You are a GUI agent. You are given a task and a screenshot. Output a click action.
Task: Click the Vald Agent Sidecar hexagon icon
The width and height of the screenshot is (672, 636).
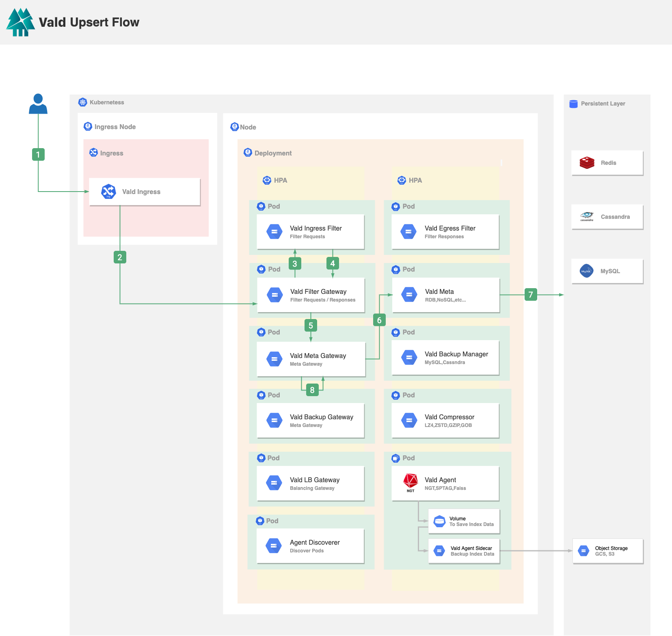(439, 551)
